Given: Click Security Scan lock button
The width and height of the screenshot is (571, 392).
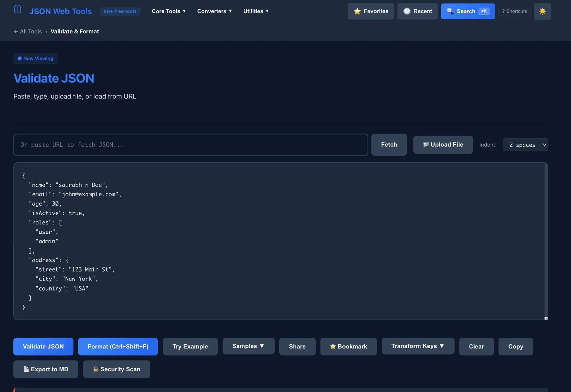Looking at the screenshot, I should pos(117,369).
